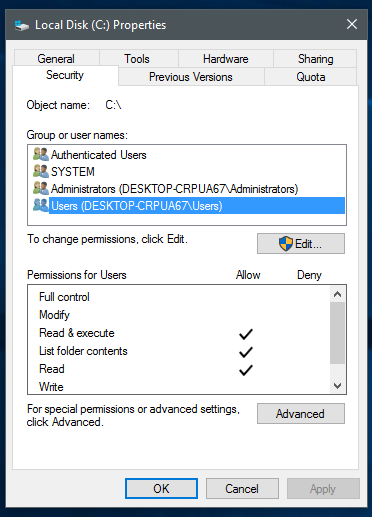Image resolution: width=372 pixels, height=517 pixels.
Task: Click permissions list scroll down arrow
Action: point(337,386)
